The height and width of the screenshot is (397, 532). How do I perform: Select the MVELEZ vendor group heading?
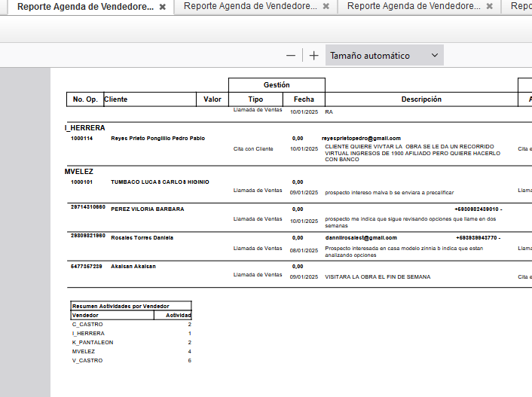pyautogui.click(x=79, y=172)
